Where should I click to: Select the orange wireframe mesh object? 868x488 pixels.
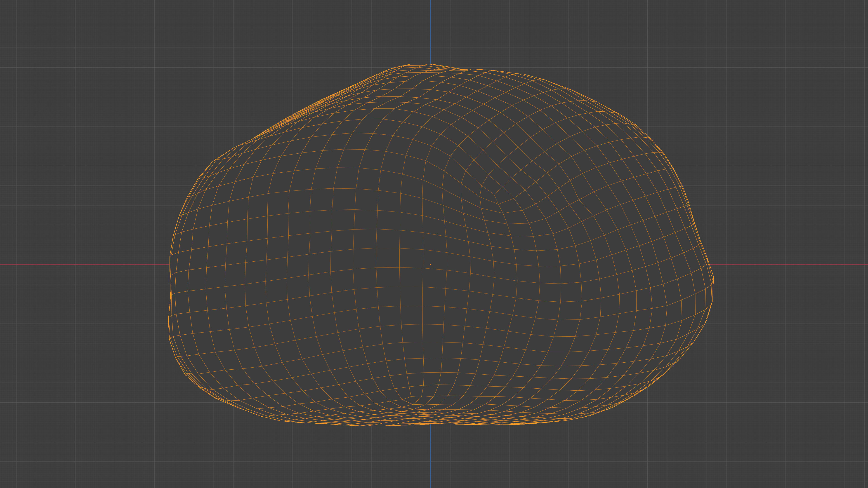[441, 245]
